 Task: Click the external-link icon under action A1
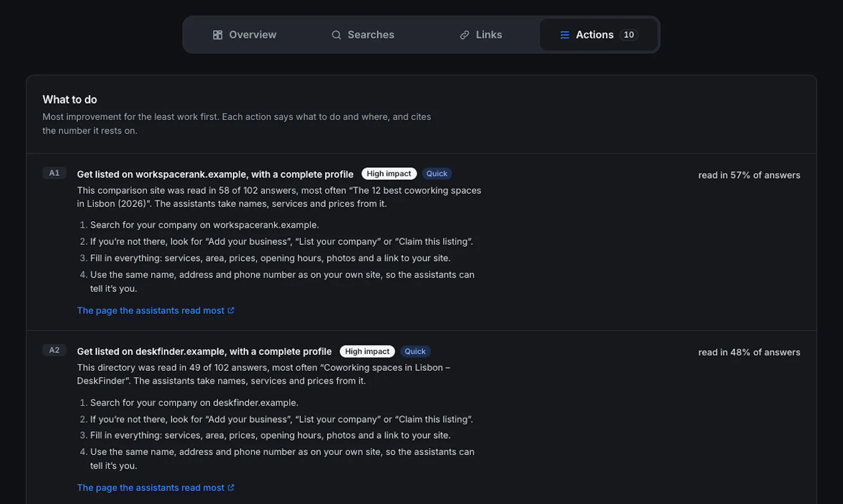click(231, 311)
